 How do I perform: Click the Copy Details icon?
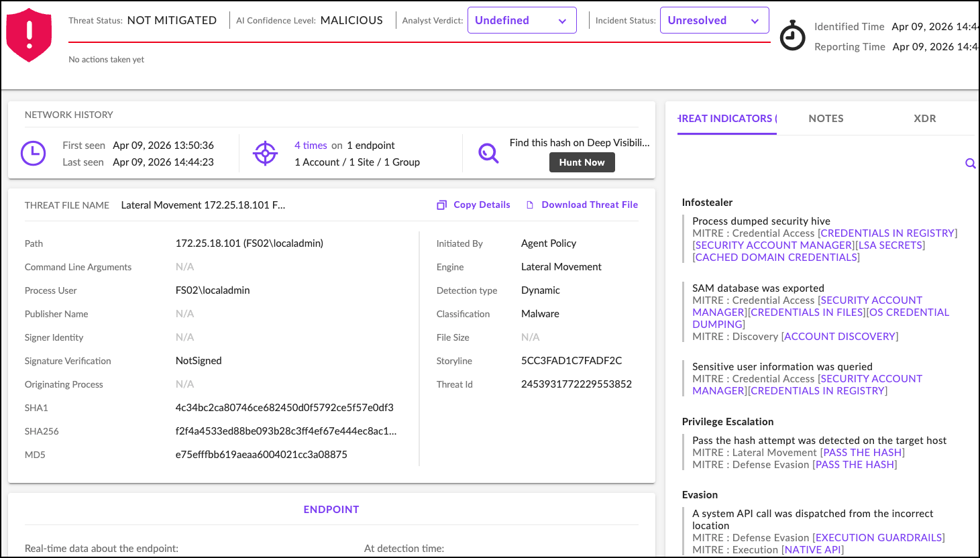tap(441, 205)
